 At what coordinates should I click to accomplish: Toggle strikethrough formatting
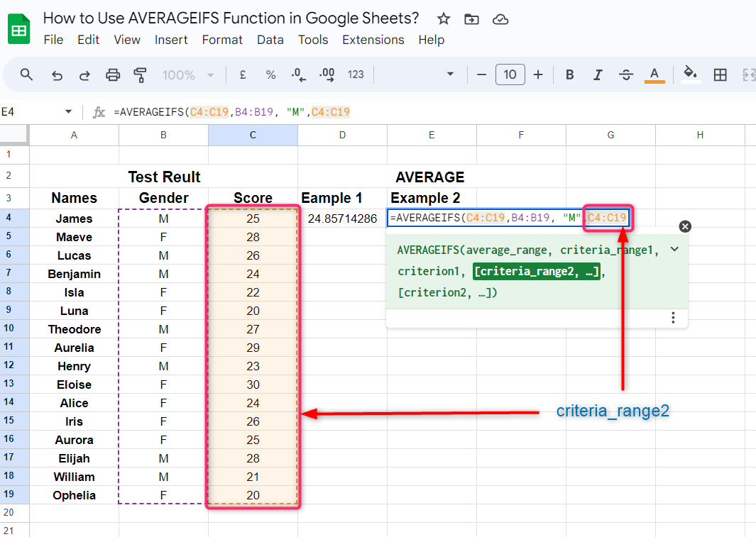626,74
